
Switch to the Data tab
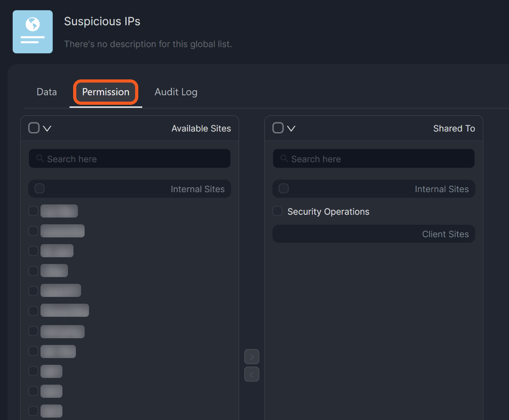(46, 92)
